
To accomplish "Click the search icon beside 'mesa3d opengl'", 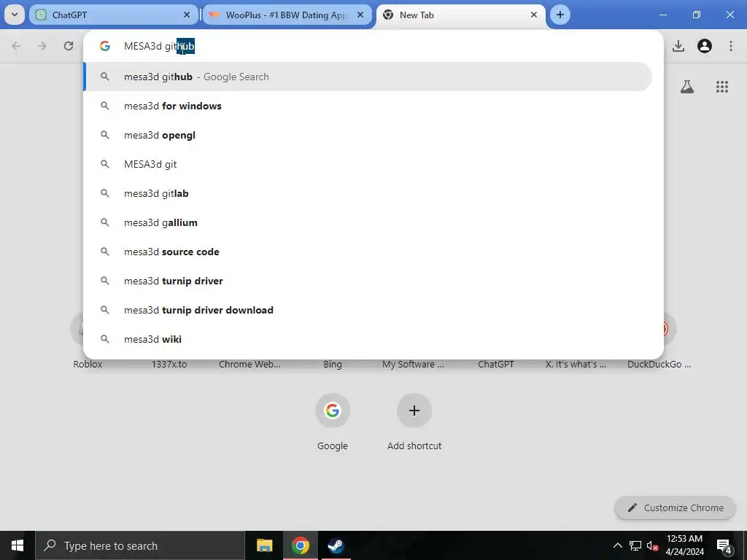I will click(x=105, y=135).
